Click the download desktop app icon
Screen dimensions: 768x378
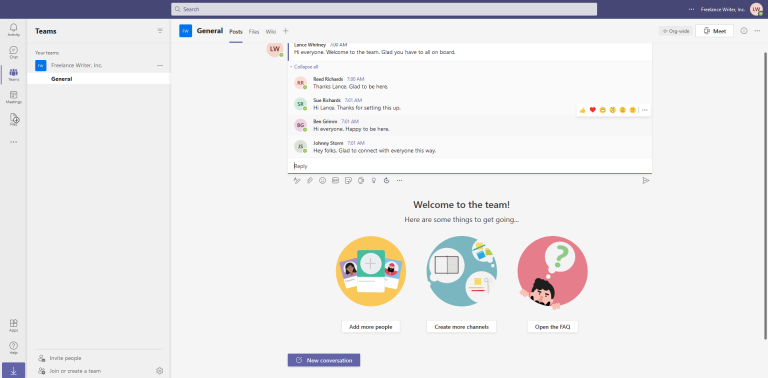[13, 371]
